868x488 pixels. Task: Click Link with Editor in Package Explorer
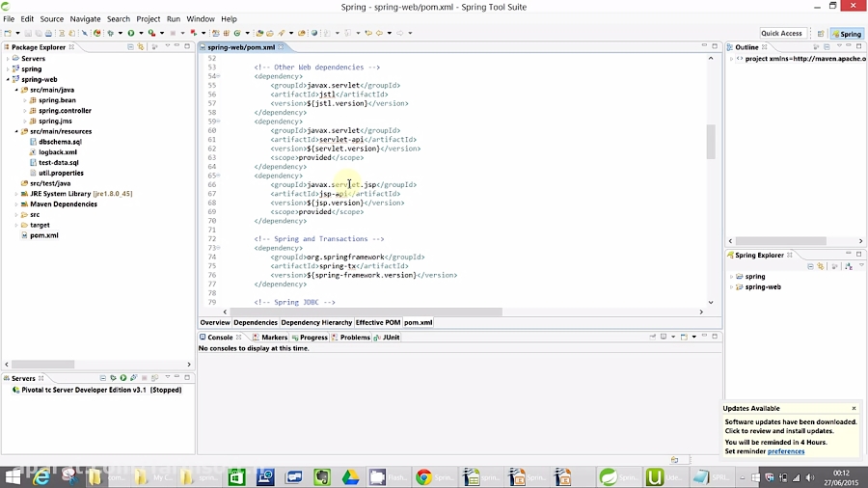pyautogui.click(x=141, y=47)
